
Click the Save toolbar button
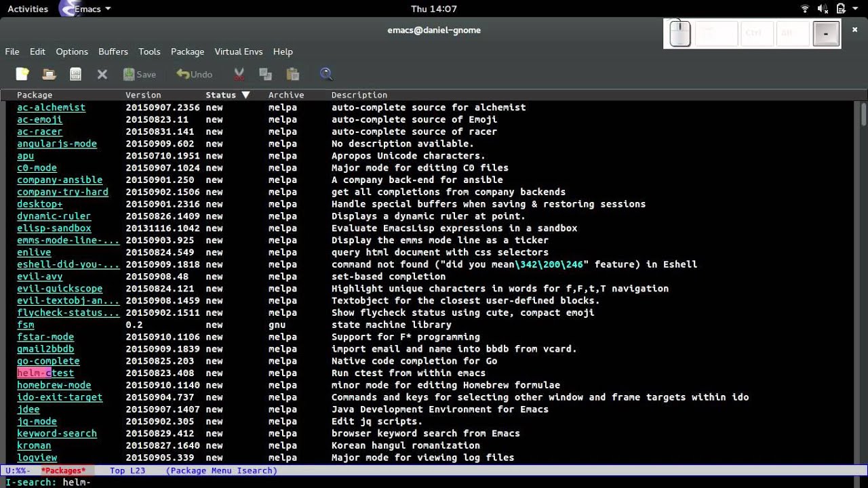point(140,74)
